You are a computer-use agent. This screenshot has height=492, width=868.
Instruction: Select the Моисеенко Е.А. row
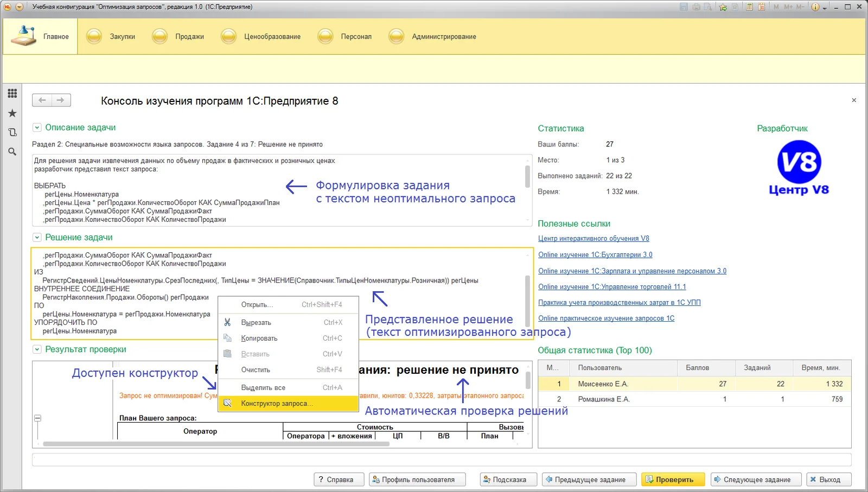(x=694, y=384)
